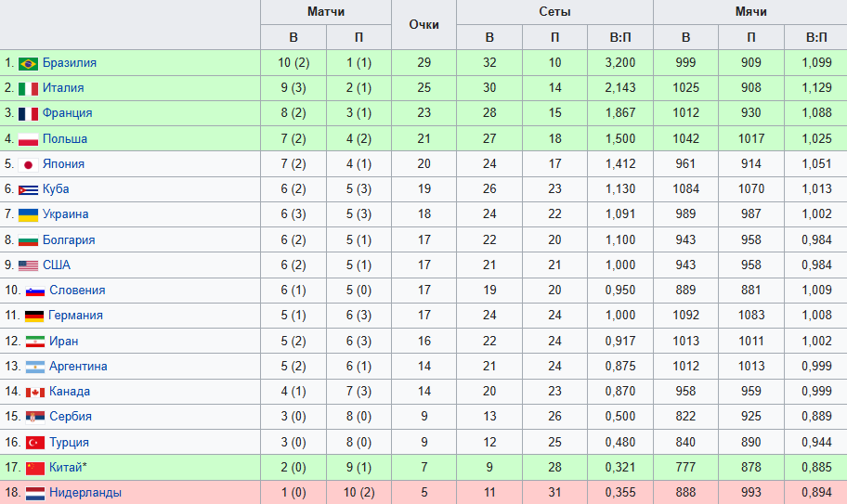
Task: Click the Ukraine flag icon
Action: (28, 214)
